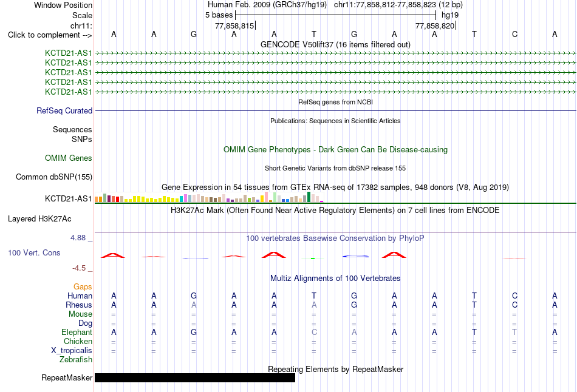Select the Mouse species row label
Viewport: 577px width, 392px height.
(80, 314)
